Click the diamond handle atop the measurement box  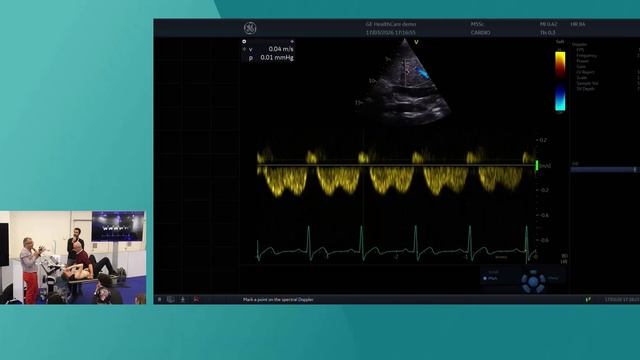(x=292, y=41)
